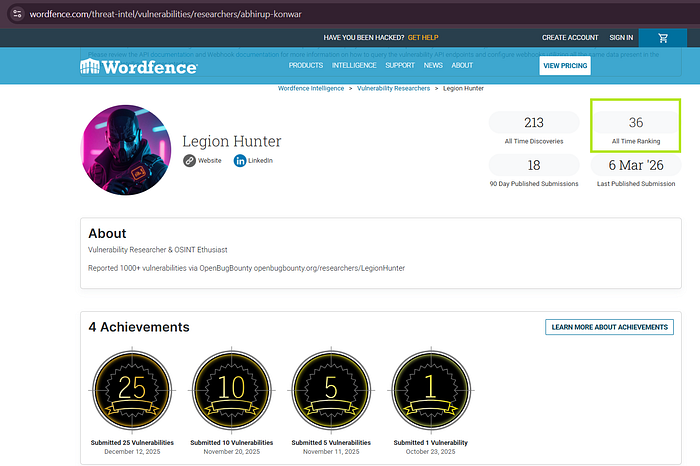700x466 pixels.
Task: Click 'Submitted 10 Vulnerabilities' label
Action: point(232,443)
